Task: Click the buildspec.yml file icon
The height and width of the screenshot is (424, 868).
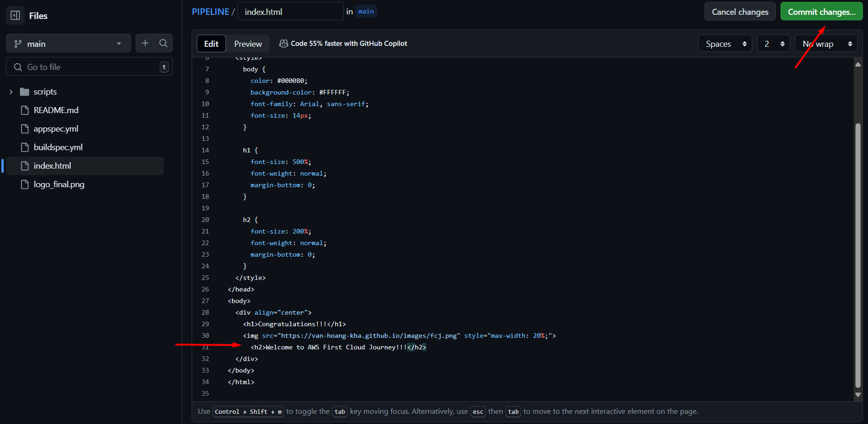Action: pyautogui.click(x=25, y=147)
